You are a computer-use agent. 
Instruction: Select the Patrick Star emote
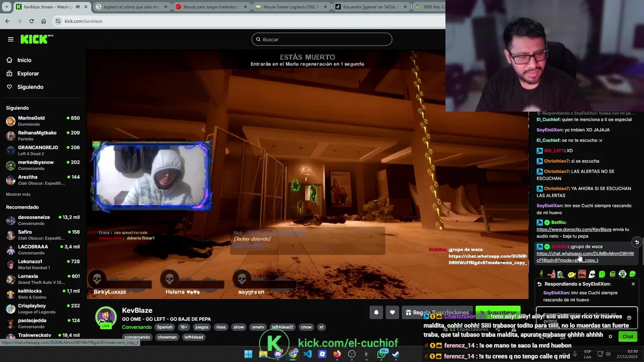pyautogui.click(x=550, y=274)
